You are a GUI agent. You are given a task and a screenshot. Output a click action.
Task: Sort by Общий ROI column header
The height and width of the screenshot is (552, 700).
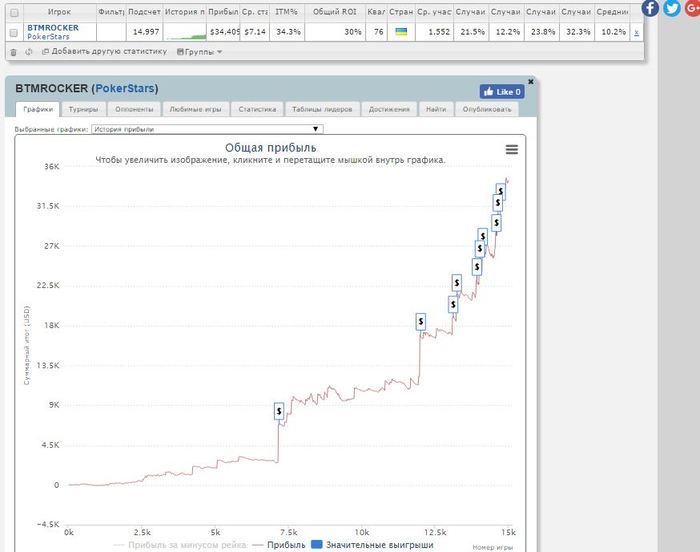(335, 12)
